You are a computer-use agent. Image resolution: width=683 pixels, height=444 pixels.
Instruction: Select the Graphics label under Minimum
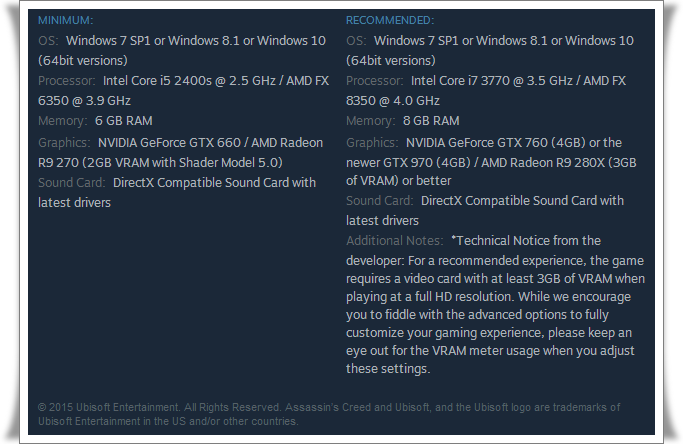[x=64, y=143]
